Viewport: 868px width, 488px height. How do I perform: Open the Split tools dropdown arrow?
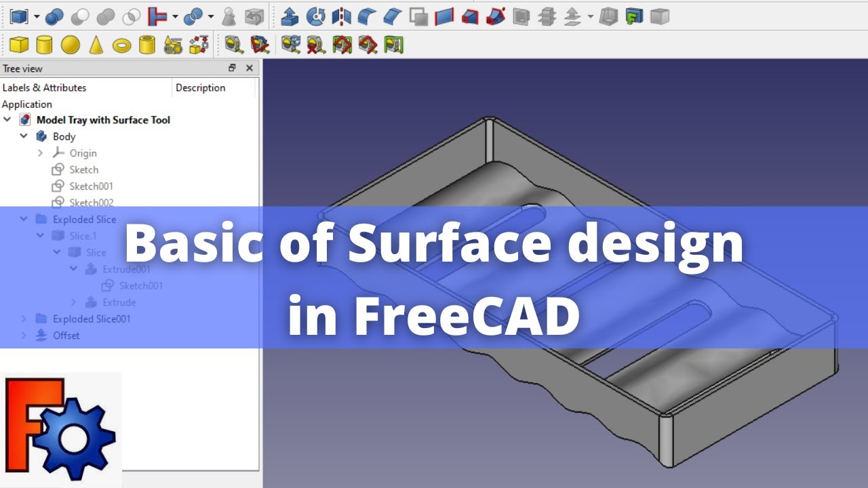pos(210,16)
